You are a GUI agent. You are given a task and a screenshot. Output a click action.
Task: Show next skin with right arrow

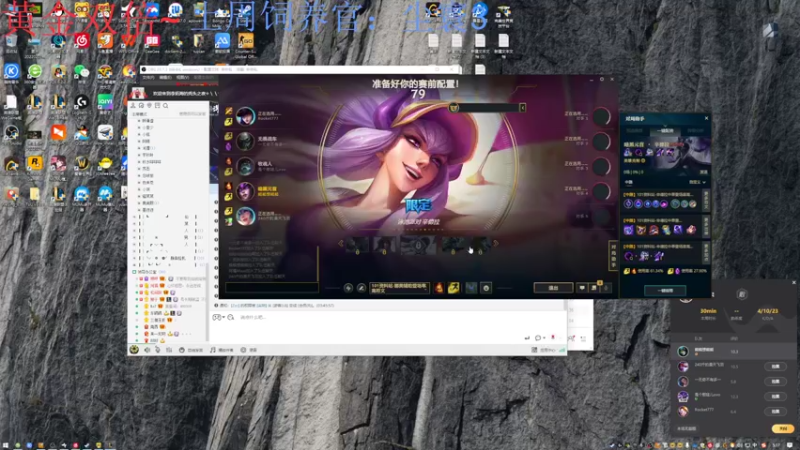[495, 244]
